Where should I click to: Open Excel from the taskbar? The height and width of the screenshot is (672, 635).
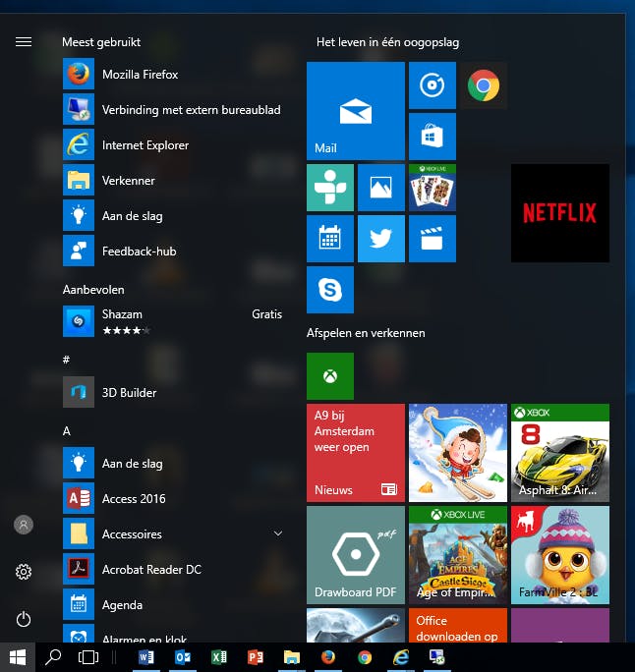pyautogui.click(x=219, y=657)
